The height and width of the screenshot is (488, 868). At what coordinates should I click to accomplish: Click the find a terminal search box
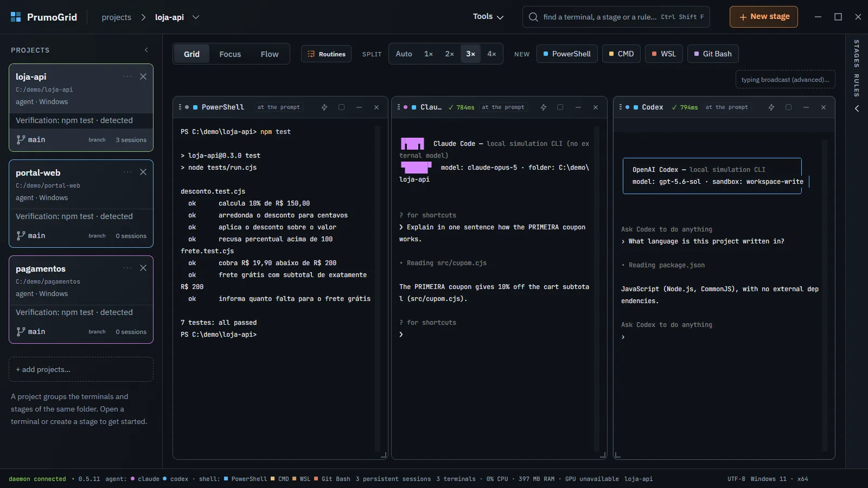pos(616,17)
